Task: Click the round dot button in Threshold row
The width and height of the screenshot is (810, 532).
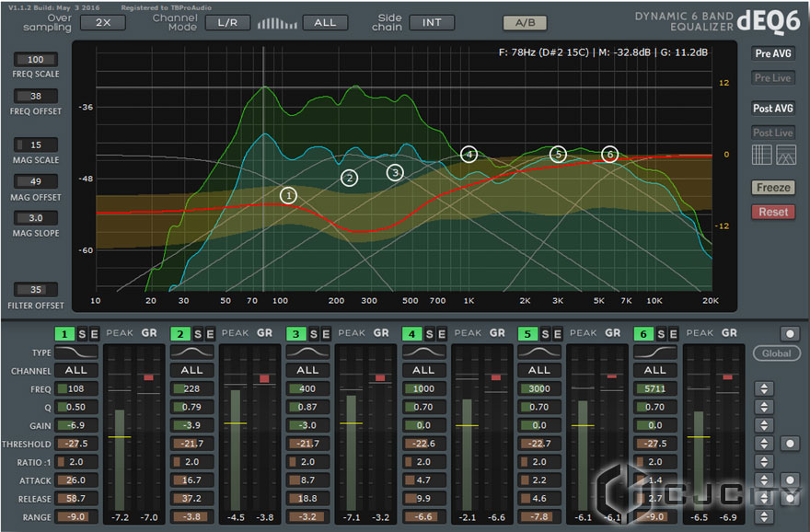Action: (x=790, y=444)
